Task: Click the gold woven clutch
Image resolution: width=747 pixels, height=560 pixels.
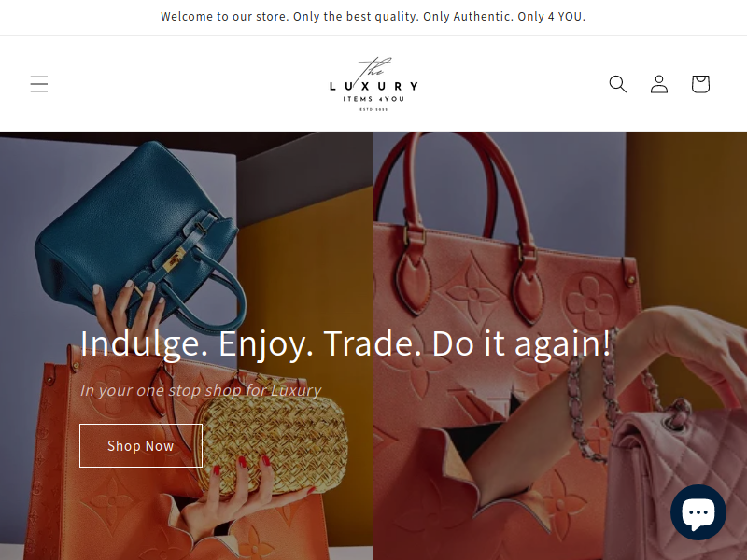Action: coord(274,442)
